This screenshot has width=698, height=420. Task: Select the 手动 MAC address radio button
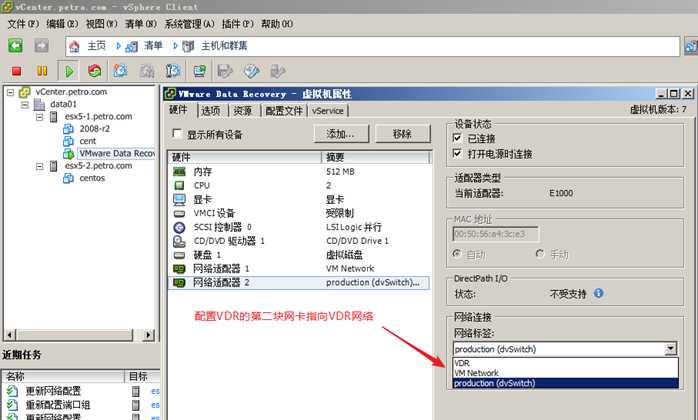(540, 254)
